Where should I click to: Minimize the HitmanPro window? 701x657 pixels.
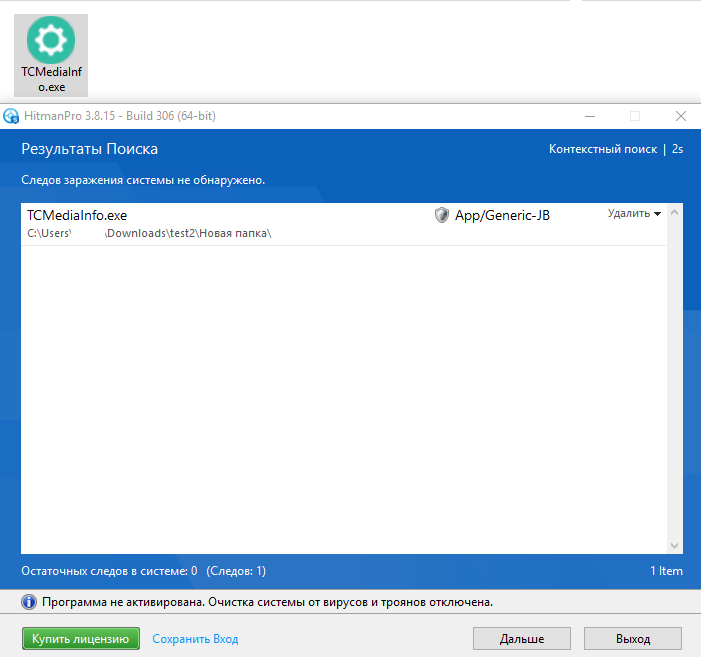point(590,116)
